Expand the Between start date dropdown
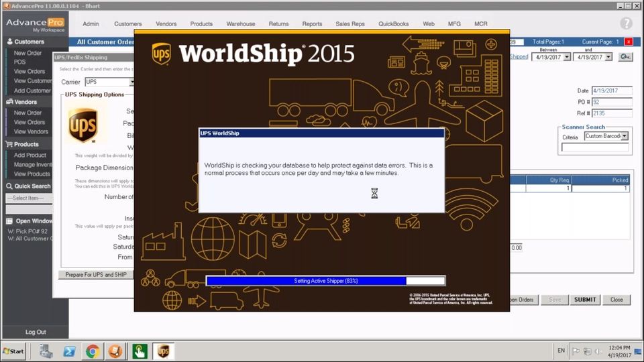The image size is (644, 362). tap(567, 57)
